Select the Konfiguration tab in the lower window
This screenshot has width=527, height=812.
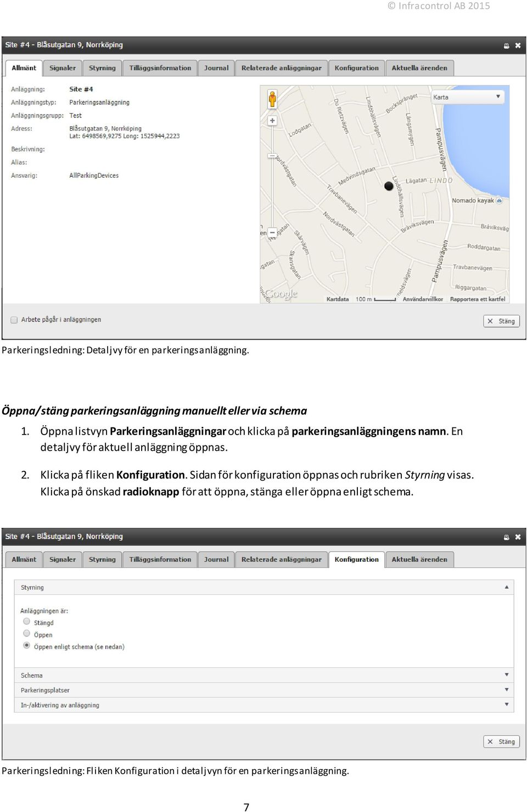(x=357, y=560)
